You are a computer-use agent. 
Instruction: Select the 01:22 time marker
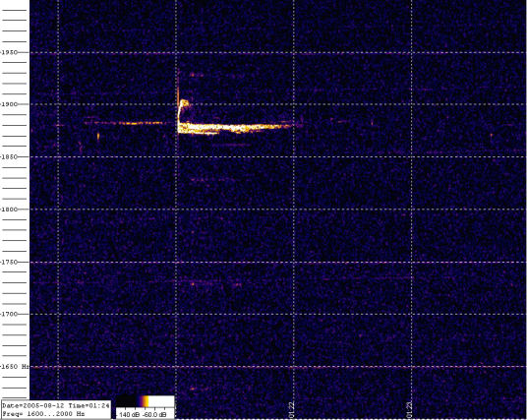(x=291, y=410)
